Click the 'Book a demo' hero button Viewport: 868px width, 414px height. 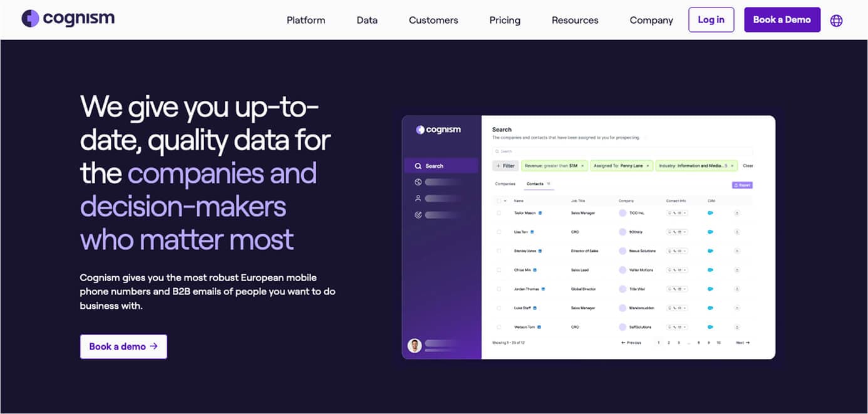coord(123,346)
